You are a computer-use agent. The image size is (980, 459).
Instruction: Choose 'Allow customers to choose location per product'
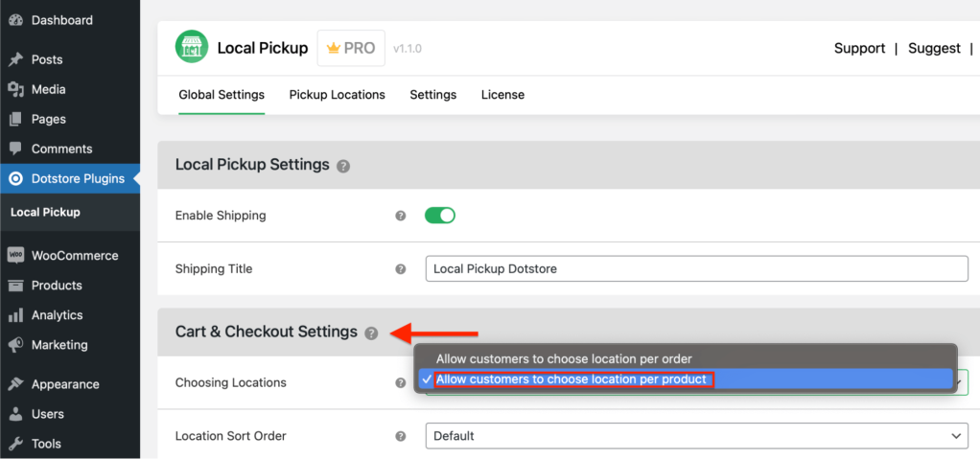click(571, 379)
